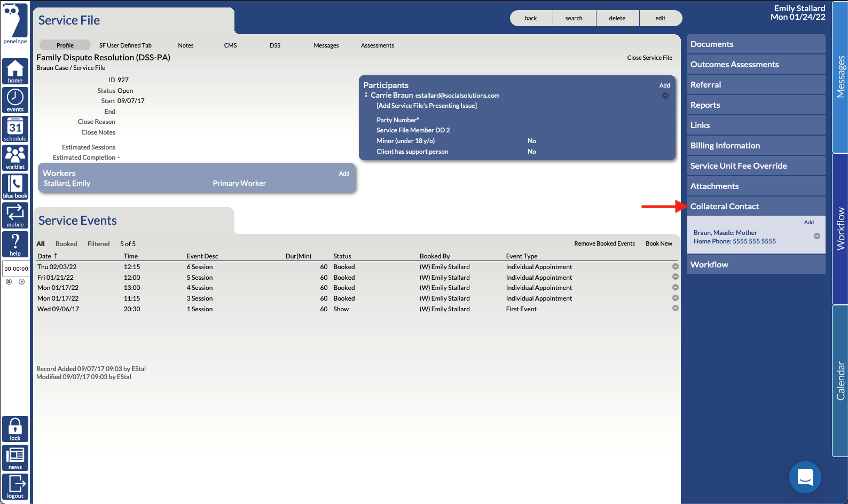Click Remove Booked Events
This screenshot has height=504, width=848.
pos(604,243)
